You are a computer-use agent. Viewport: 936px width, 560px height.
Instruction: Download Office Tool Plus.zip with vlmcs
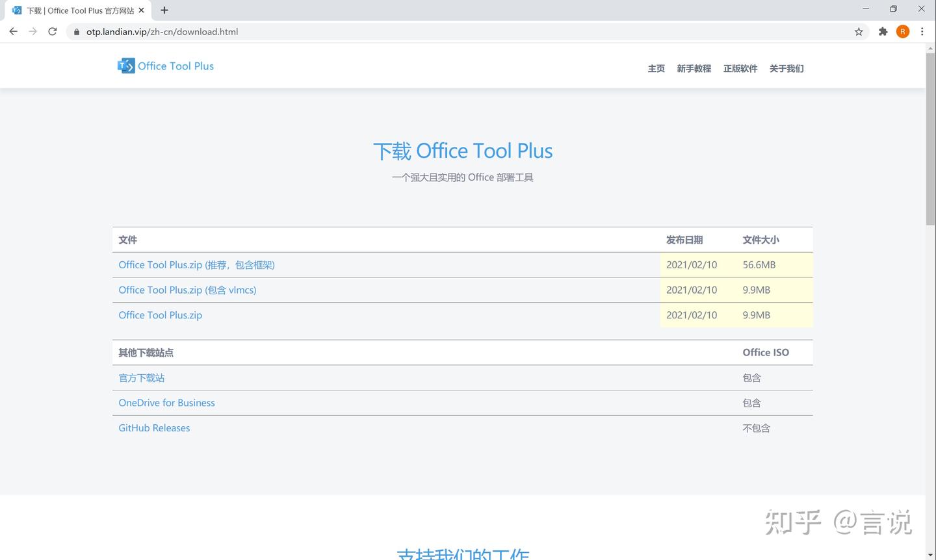[187, 290]
